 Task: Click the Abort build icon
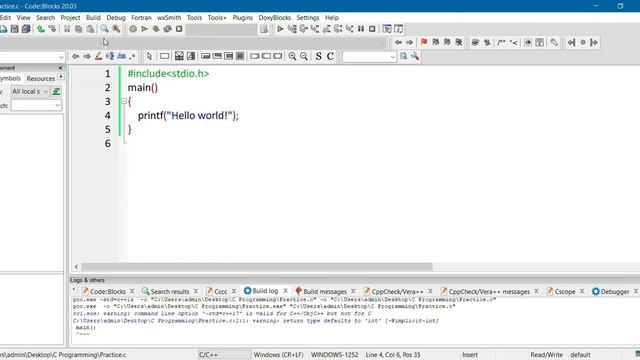(x=179, y=29)
